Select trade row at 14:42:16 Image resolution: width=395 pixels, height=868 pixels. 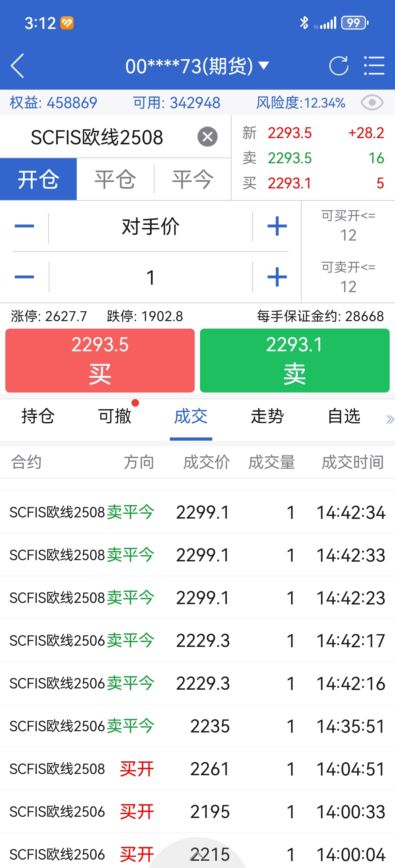197,683
